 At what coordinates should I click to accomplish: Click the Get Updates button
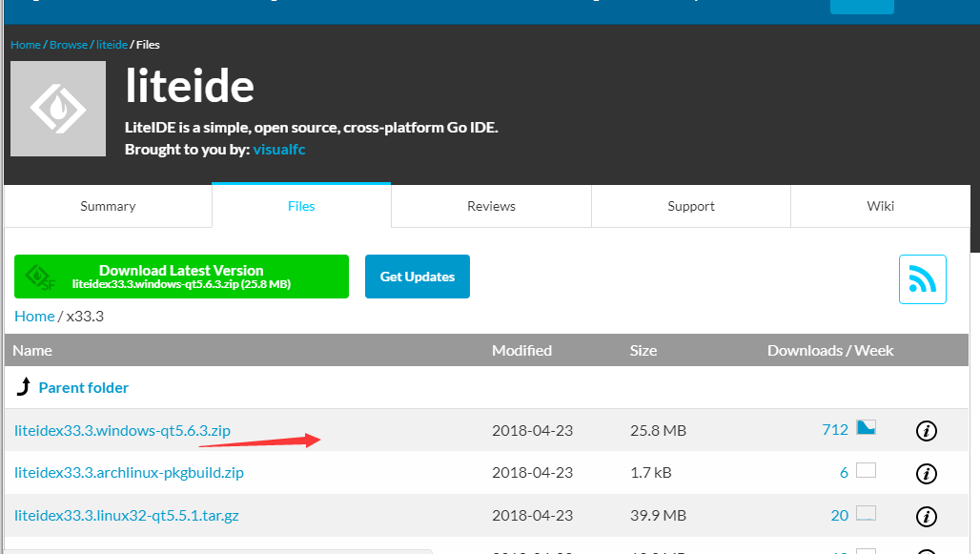tap(418, 277)
